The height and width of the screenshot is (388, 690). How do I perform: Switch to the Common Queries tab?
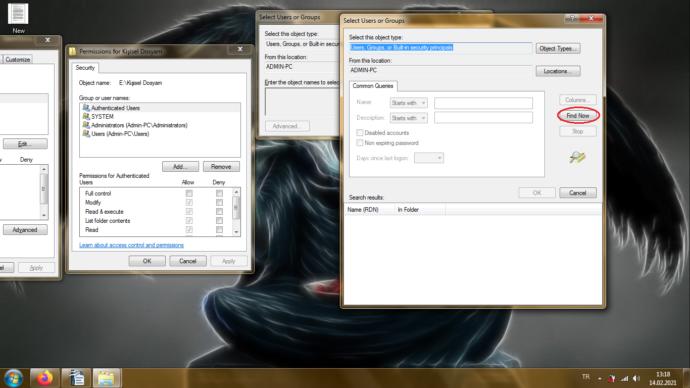tap(373, 86)
